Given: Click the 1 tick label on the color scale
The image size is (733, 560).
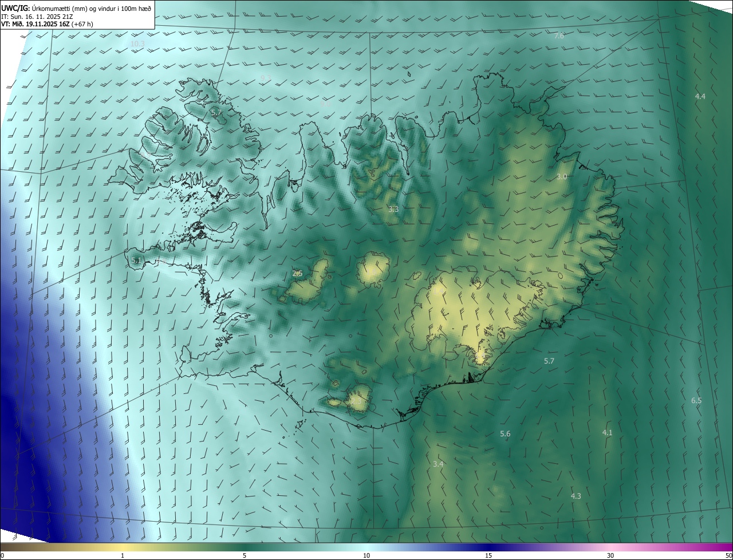Looking at the screenshot, I should tap(123, 556).
